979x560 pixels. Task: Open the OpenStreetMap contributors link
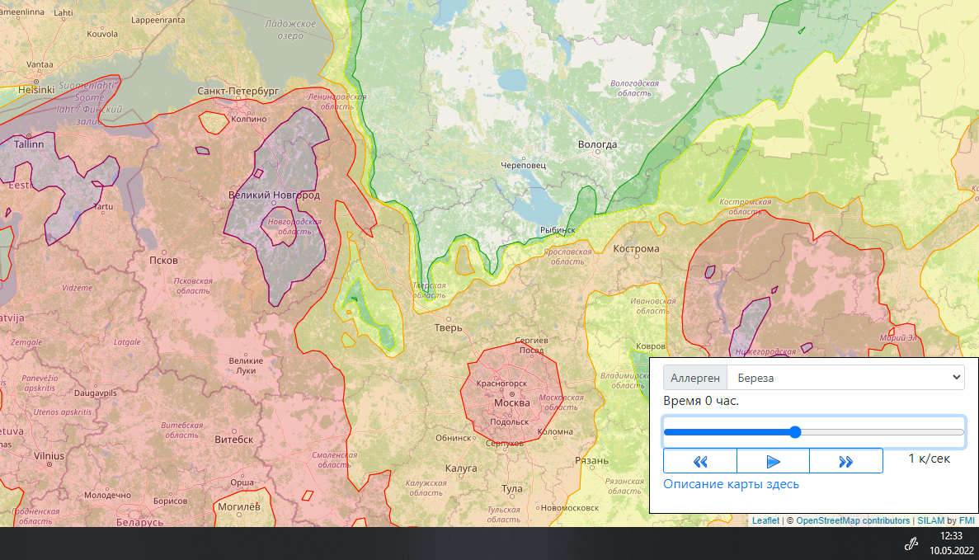click(x=853, y=520)
